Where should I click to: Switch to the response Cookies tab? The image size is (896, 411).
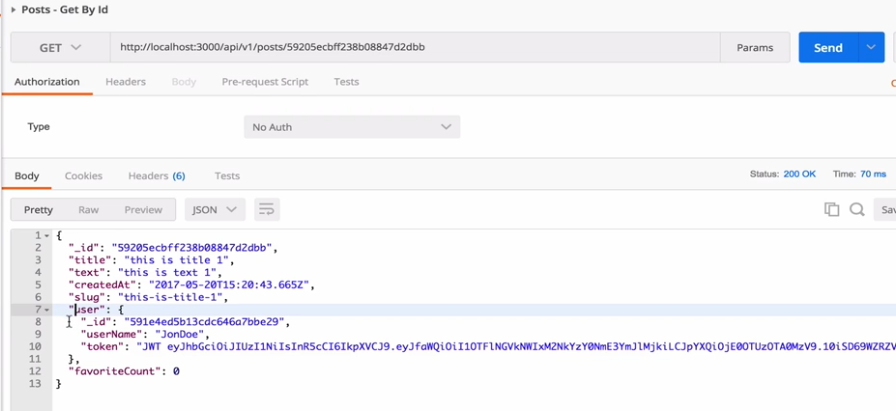83,176
